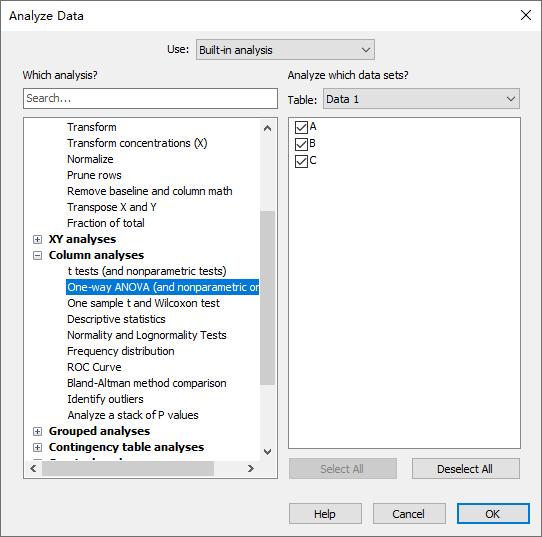Expand the XY analyses group
Viewport: 542px width, 537px height.
tap(37, 239)
